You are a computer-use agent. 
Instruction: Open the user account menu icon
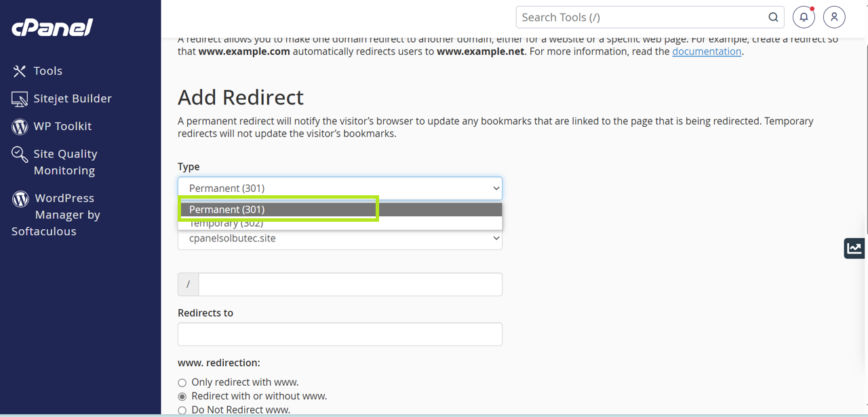tap(834, 17)
